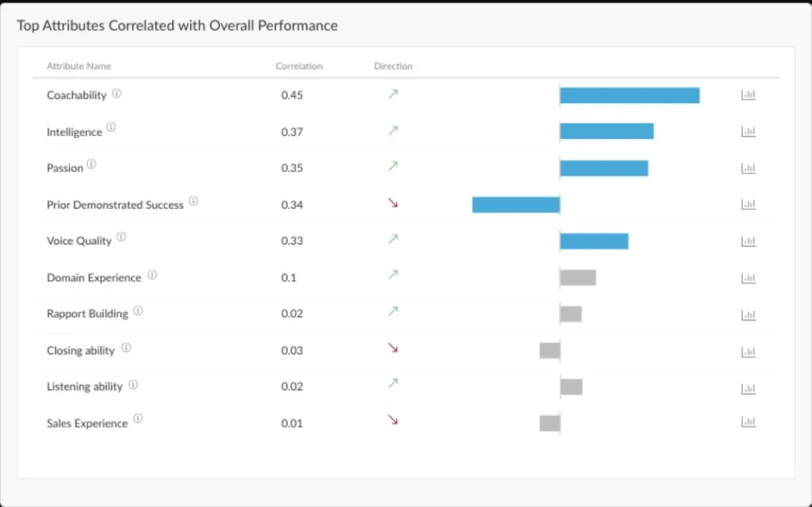Click info icon for Prior Demonstrated Success
Viewport: 812px width, 507px height.
(194, 201)
